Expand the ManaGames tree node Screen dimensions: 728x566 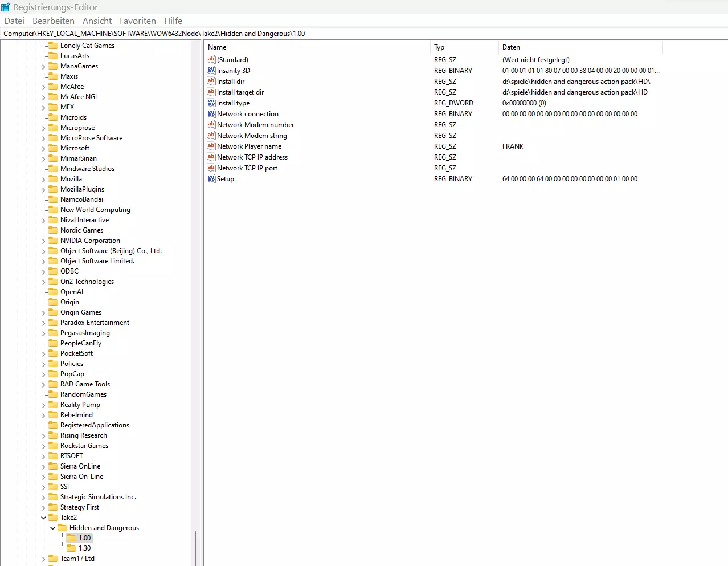44,66
